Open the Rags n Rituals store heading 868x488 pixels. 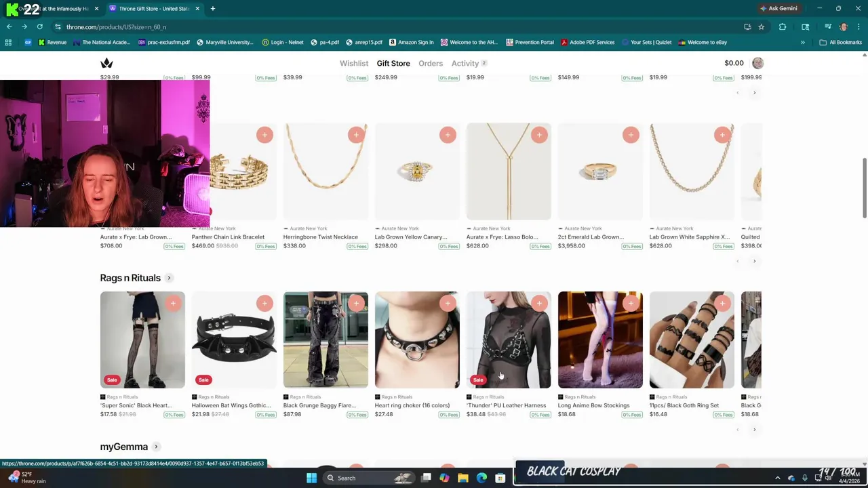click(x=130, y=278)
